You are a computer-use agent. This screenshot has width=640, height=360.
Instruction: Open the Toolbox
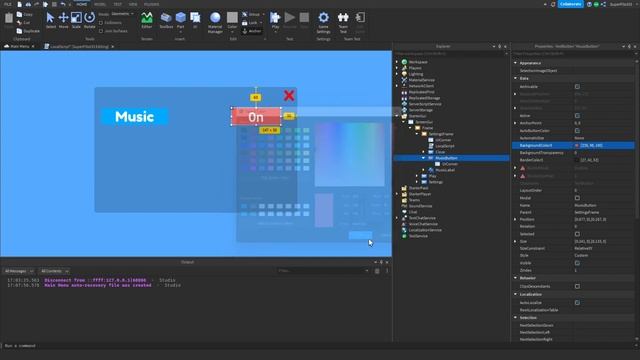point(166,20)
